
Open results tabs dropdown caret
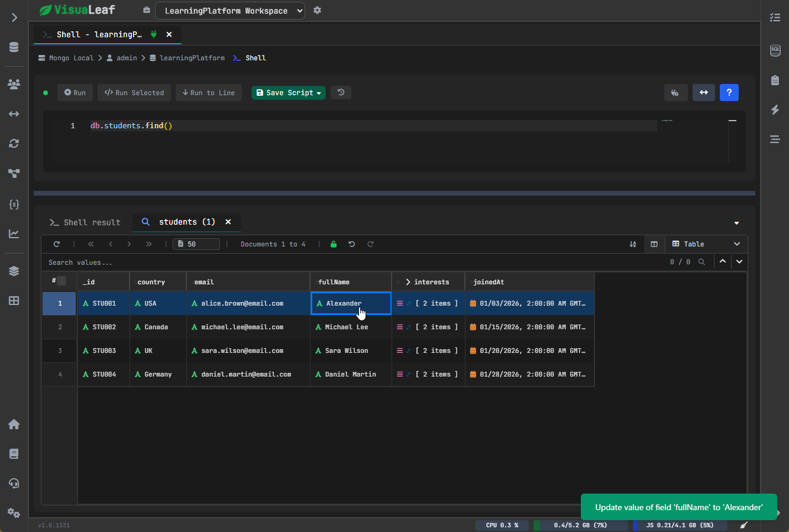736,223
